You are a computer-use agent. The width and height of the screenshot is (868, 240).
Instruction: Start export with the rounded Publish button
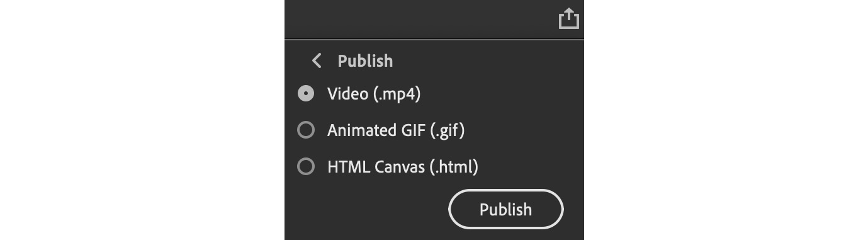505,209
